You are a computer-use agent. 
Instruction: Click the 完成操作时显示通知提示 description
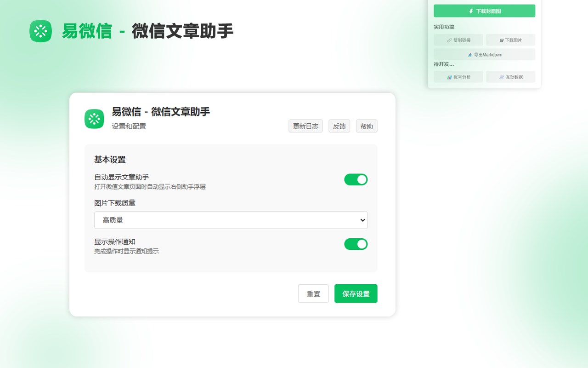pyautogui.click(x=126, y=251)
